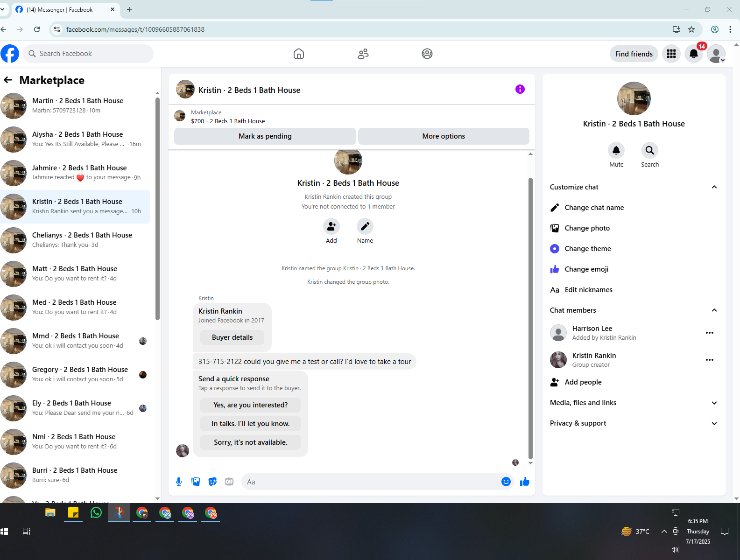740x560 pixels.
Task: Click Mark as pending button
Action: click(265, 136)
